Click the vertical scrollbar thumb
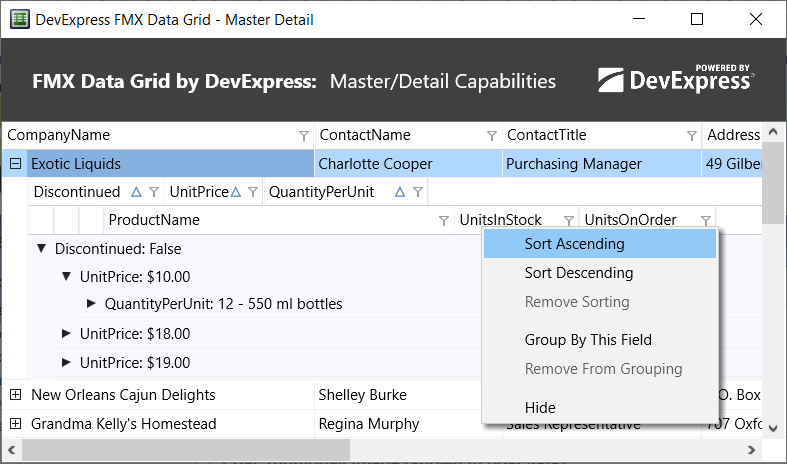The image size is (787, 464). (x=773, y=183)
